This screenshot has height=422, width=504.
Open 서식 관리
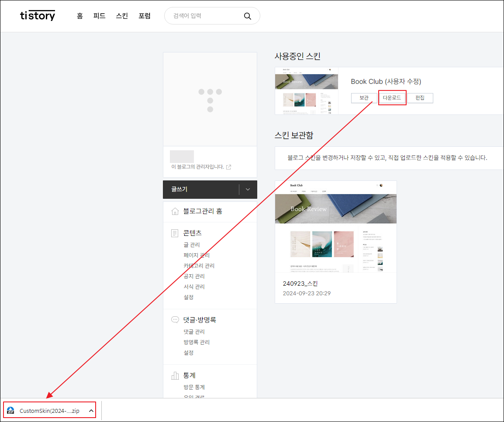tap(194, 287)
